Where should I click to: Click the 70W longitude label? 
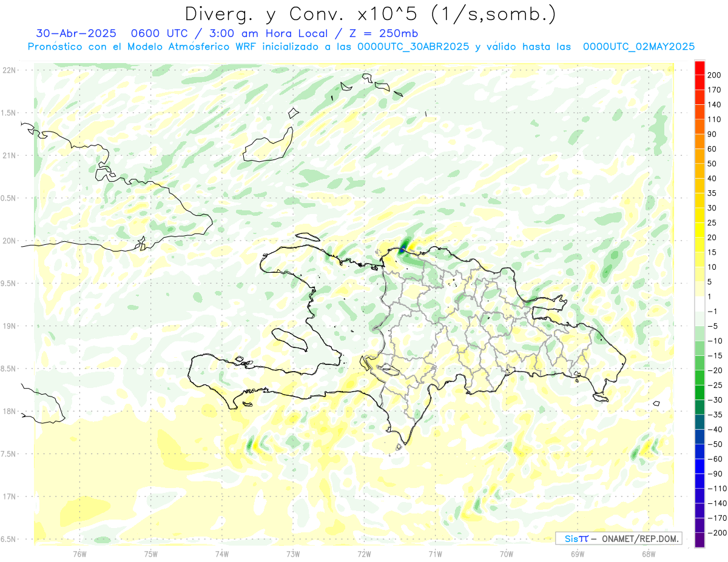pyautogui.click(x=506, y=554)
